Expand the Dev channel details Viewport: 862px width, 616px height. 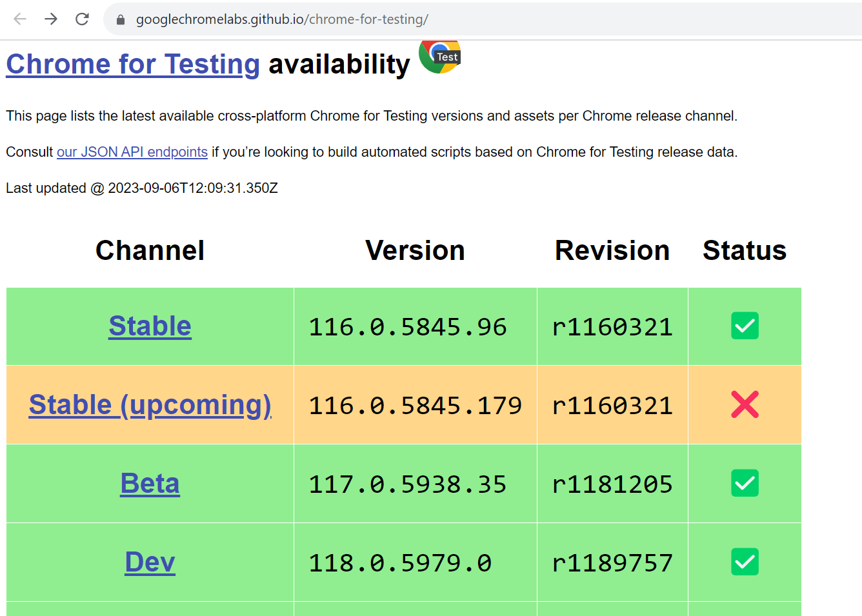tap(150, 562)
